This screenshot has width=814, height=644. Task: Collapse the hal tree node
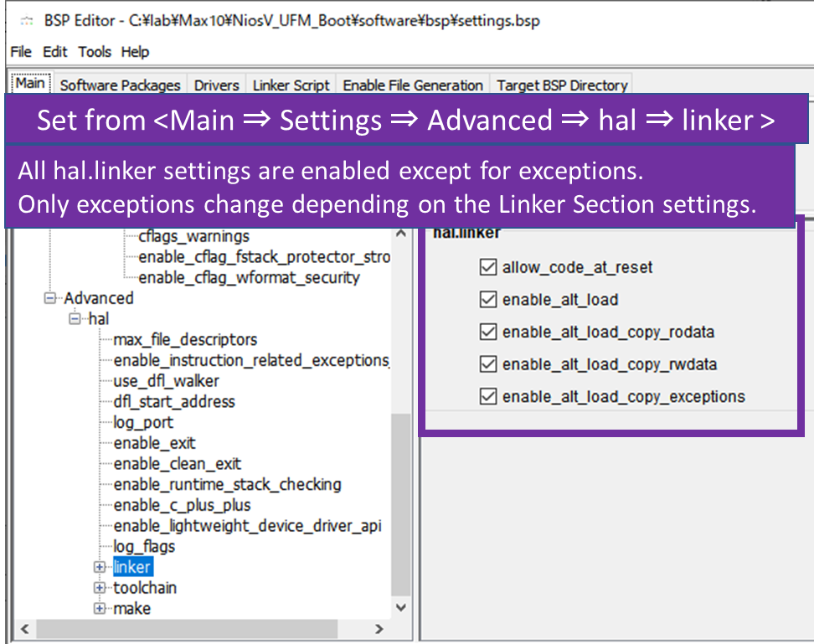(76, 319)
